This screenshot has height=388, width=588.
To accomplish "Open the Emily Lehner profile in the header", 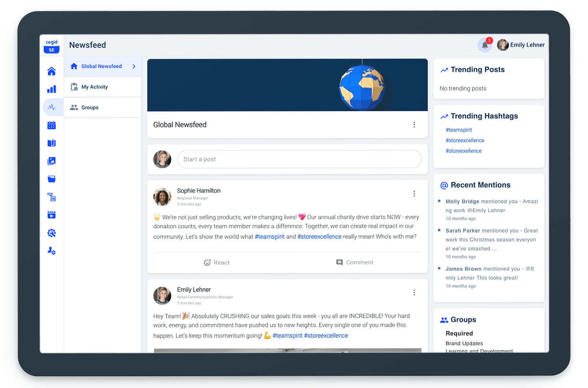I will (521, 45).
